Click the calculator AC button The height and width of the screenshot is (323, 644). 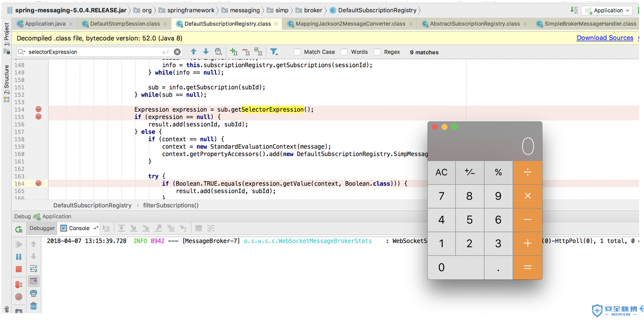441,172
